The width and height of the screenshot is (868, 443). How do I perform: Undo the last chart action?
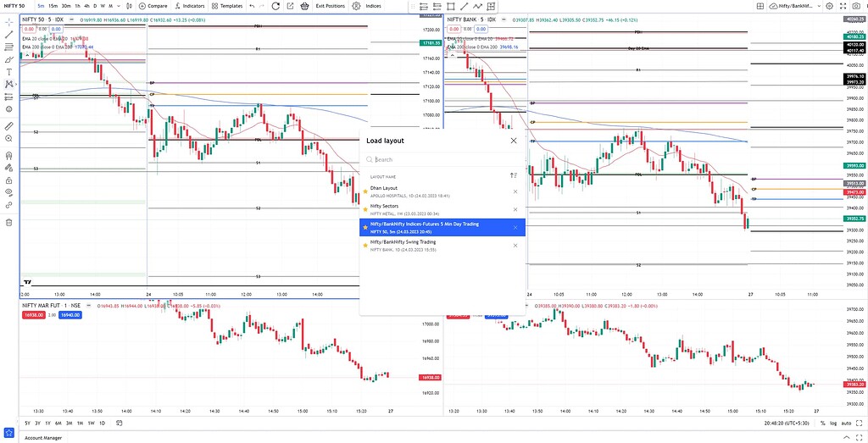point(252,6)
